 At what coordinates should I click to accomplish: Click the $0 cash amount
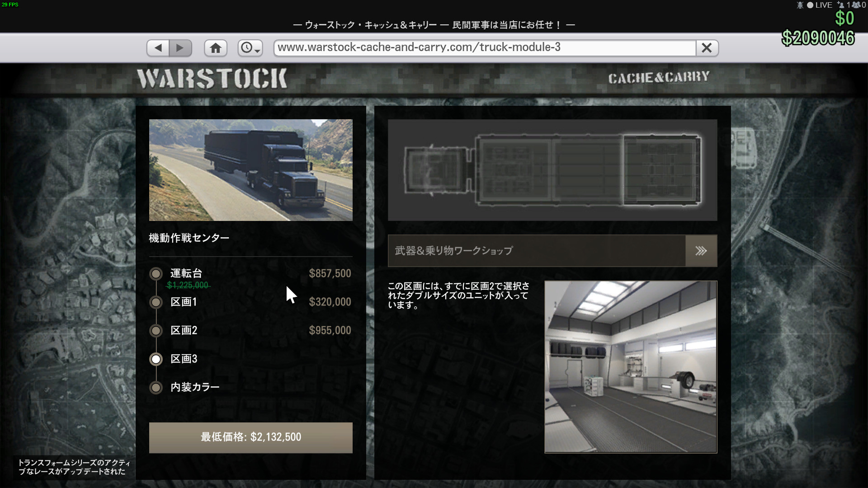point(844,19)
